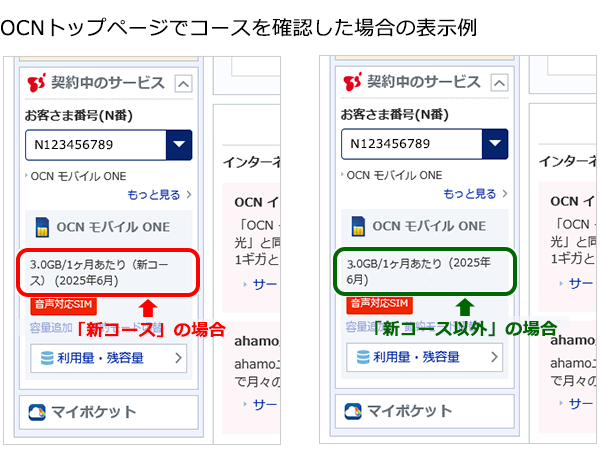Click 契約中のサービス heading in left example
This screenshot has height=450, width=600.
click(x=108, y=83)
